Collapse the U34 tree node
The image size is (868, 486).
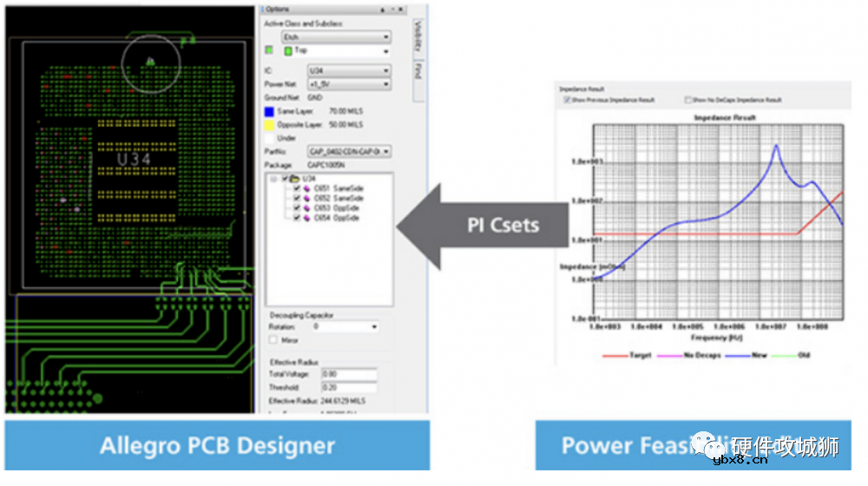click(273, 179)
